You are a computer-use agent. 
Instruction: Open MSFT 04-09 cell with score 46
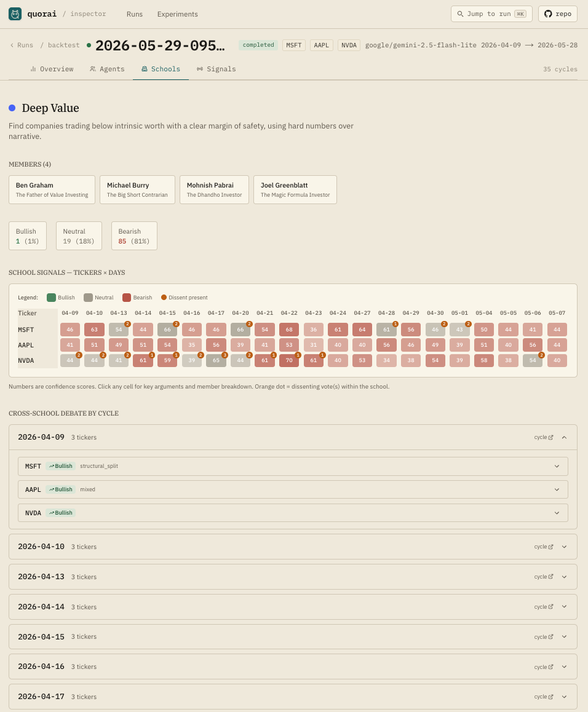[x=70, y=330]
